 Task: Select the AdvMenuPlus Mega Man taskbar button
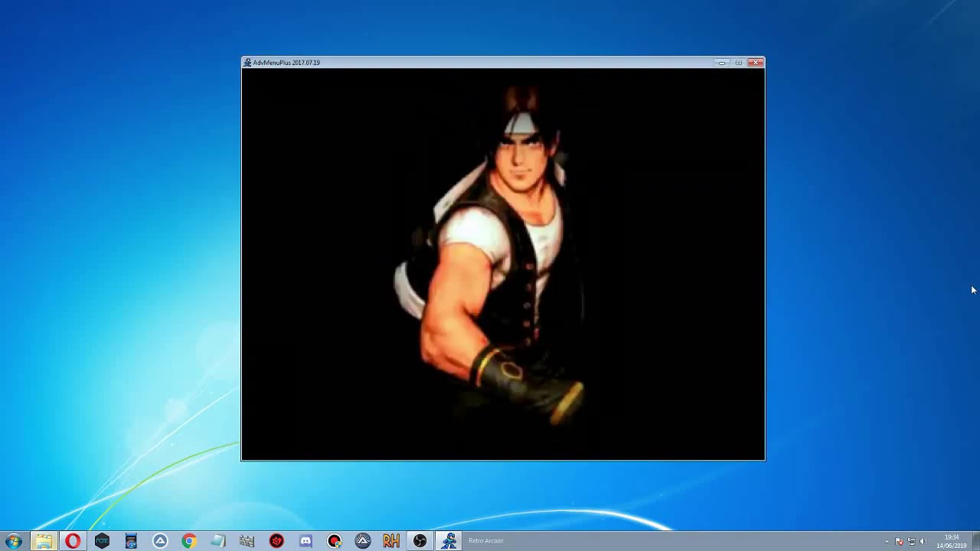(449, 541)
